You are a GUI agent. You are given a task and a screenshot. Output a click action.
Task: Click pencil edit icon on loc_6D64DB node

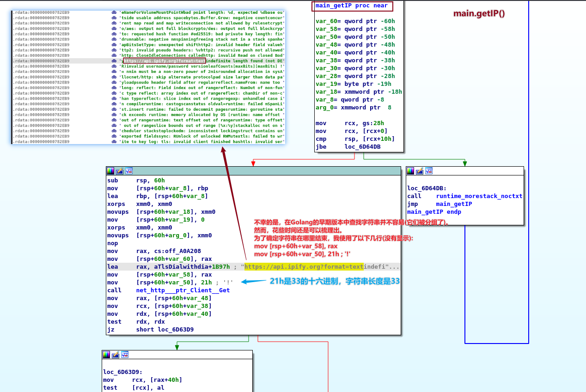click(420, 171)
